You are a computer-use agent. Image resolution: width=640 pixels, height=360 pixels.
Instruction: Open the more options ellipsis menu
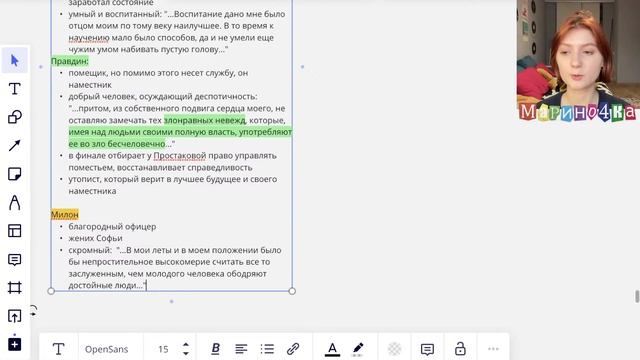tap(493, 349)
